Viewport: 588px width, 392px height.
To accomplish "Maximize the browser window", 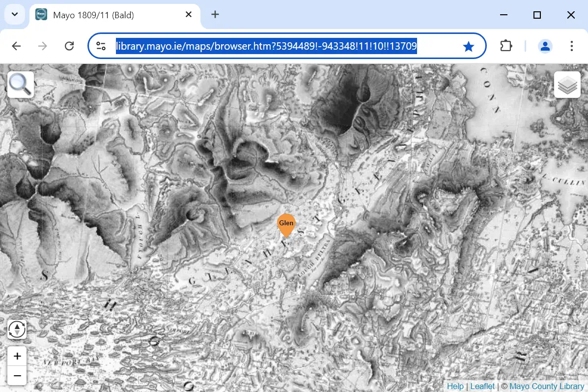I will pyautogui.click(x=537, y=15).
